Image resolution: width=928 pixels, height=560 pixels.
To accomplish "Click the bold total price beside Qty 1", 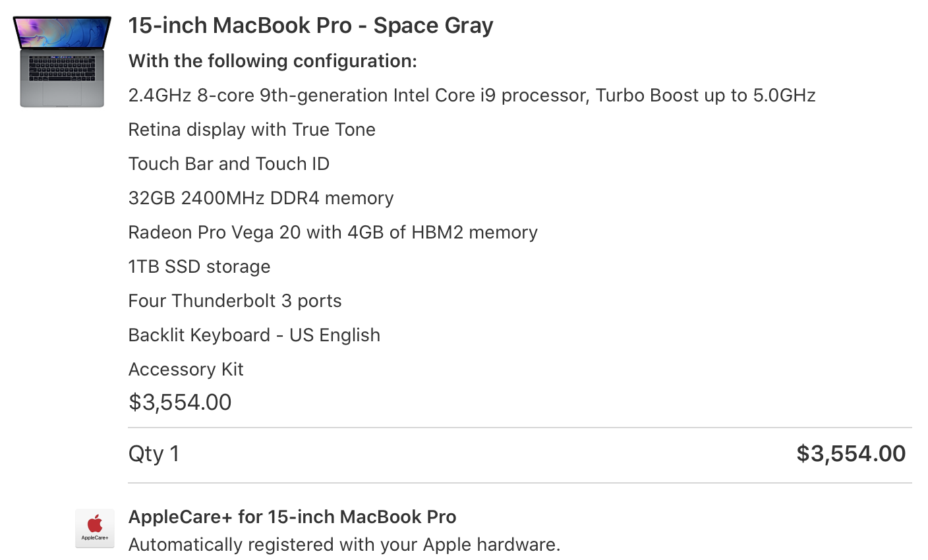I will [x=851, y=454].
